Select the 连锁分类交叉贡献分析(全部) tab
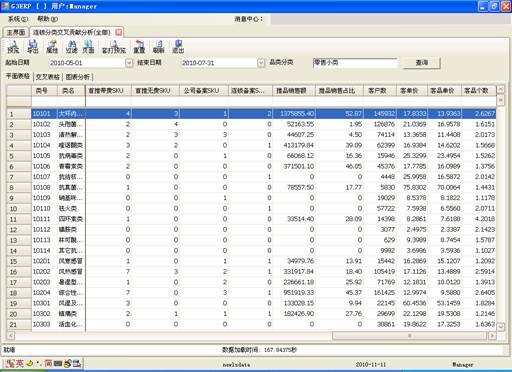Viewport: 512px width, 372px height. tap(72, 32)
